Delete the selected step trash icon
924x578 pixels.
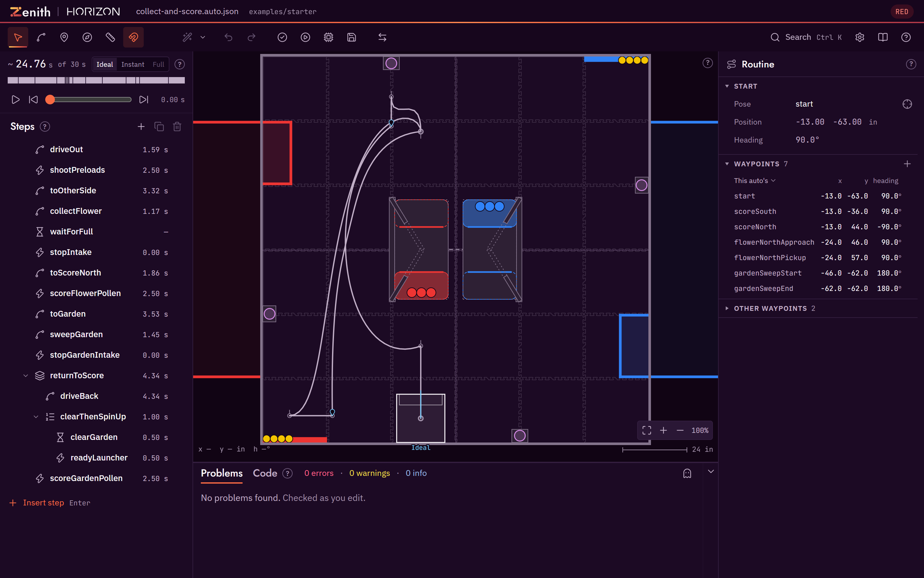tap(177, 127)
